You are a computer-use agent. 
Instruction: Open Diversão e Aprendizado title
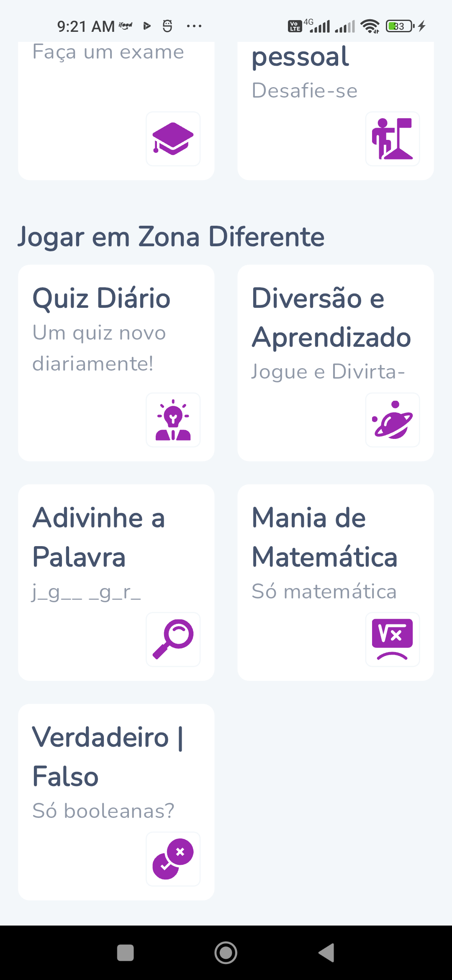pos(331,317)
